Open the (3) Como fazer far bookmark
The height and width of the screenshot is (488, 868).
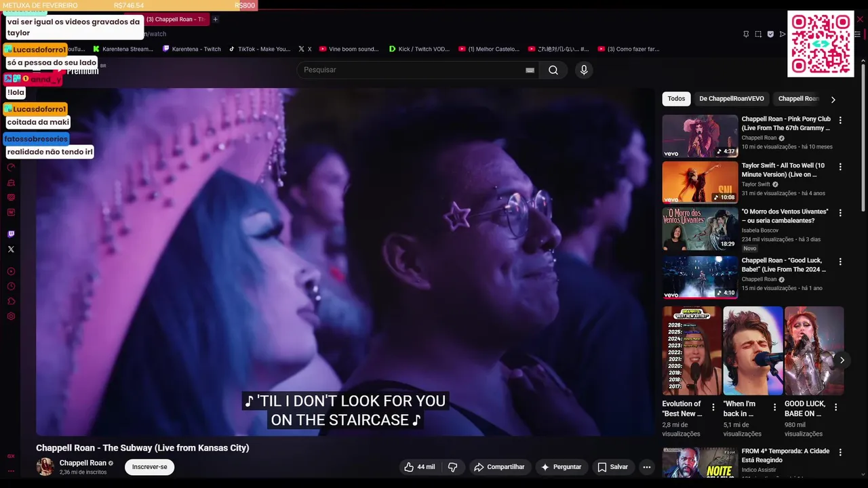[x=629, y=49]
